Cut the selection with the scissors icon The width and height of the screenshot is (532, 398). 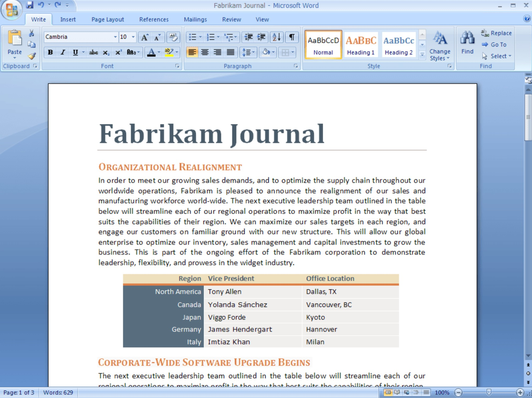click(x=31, y=33)
